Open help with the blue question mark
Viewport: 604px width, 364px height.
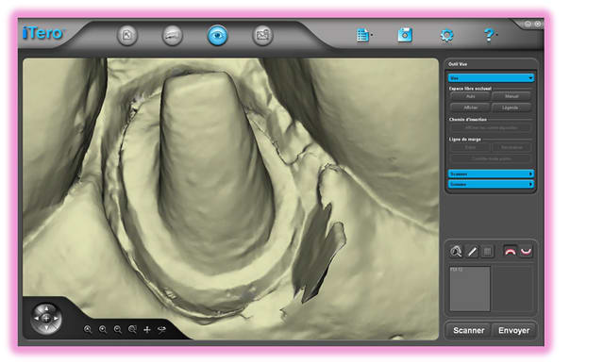(489, 35)
